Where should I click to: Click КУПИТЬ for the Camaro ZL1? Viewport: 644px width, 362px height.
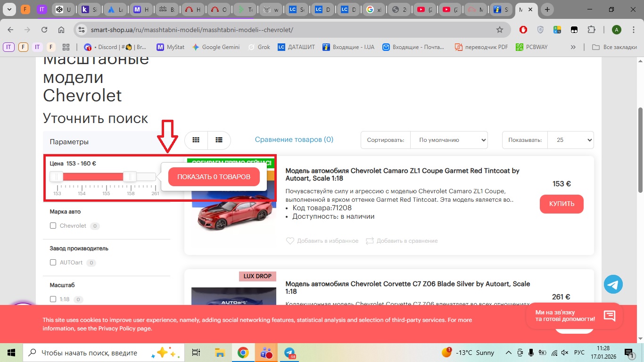[x=561, y=204]
